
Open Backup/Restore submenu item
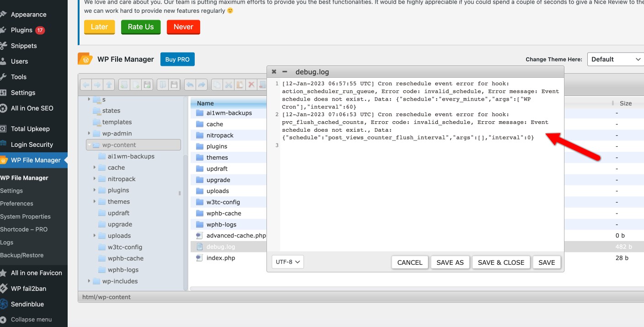click(22, 255)
